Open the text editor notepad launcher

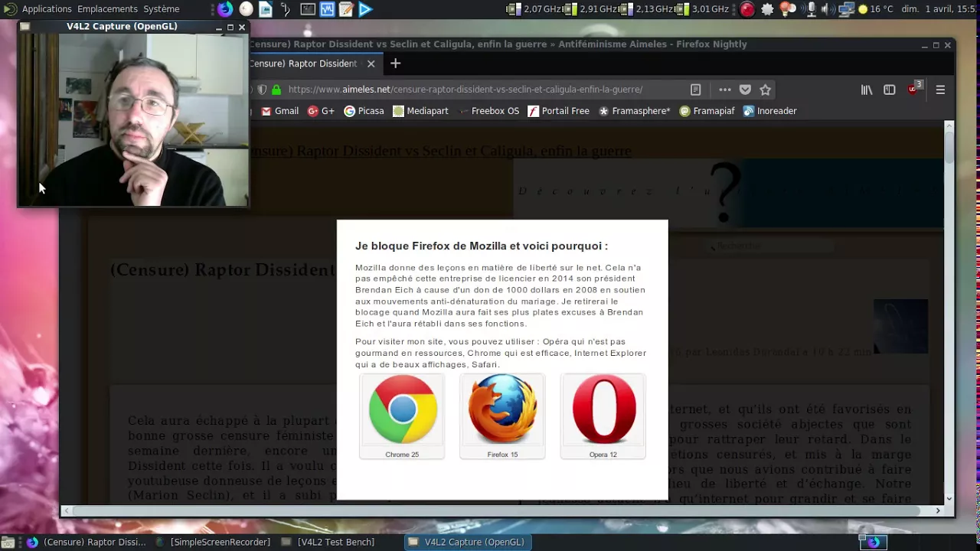pos(345,9)
